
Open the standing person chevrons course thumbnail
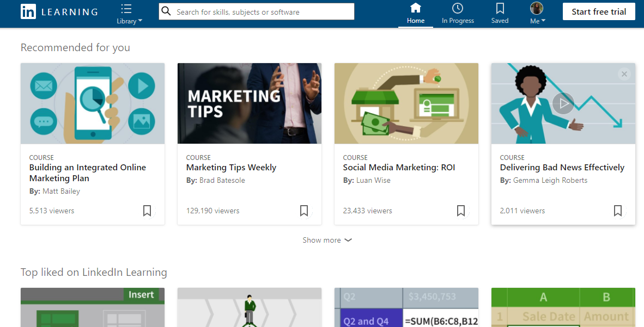[x=250, y=307]
